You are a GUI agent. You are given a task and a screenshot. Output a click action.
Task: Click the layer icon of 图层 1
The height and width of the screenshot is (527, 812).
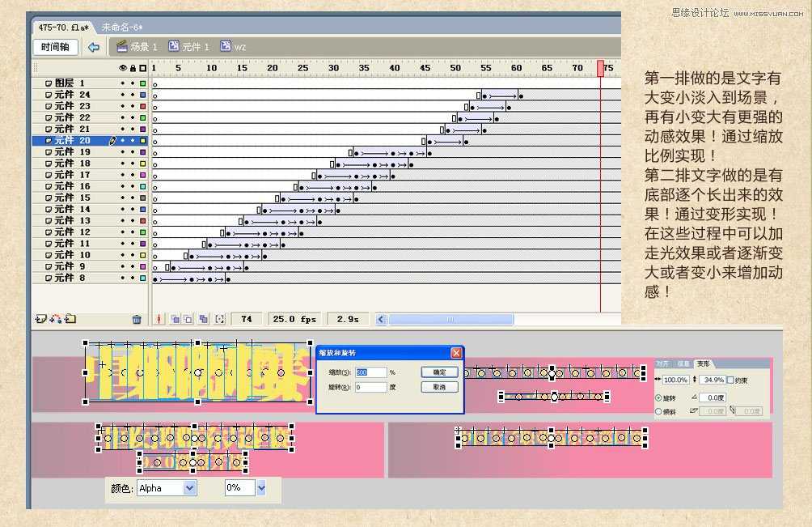point(49,83)
